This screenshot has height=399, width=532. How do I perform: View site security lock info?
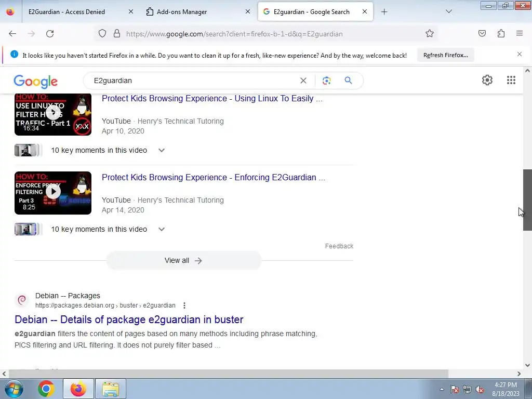[x=117, y=34]
